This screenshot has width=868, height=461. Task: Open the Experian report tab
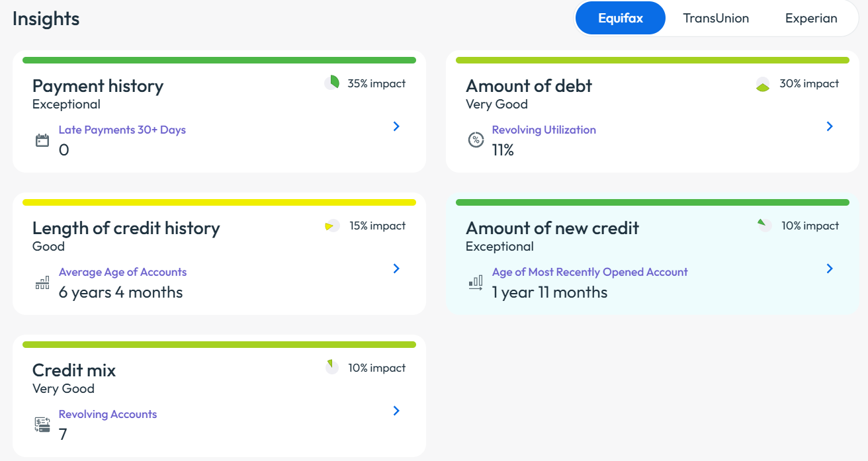tap(811, 18)
